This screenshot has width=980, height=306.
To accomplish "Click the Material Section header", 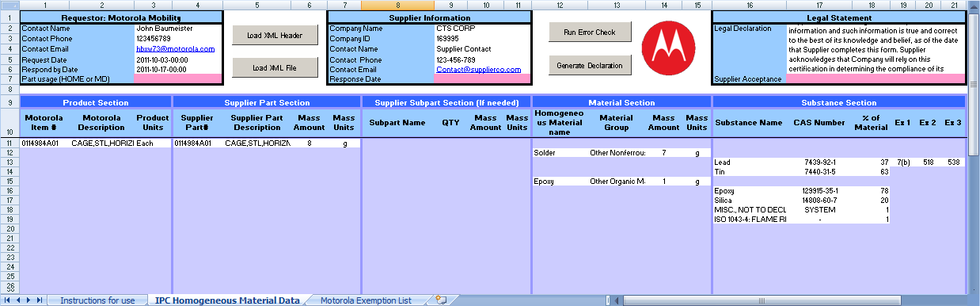I will (x=621, y=102).
